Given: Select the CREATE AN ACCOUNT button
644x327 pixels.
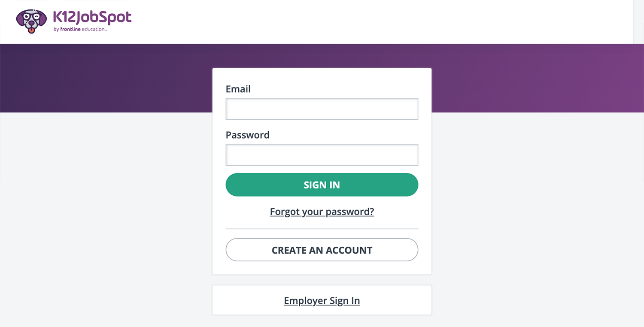Looking at the screenshot, I should (x=322, y=250).
